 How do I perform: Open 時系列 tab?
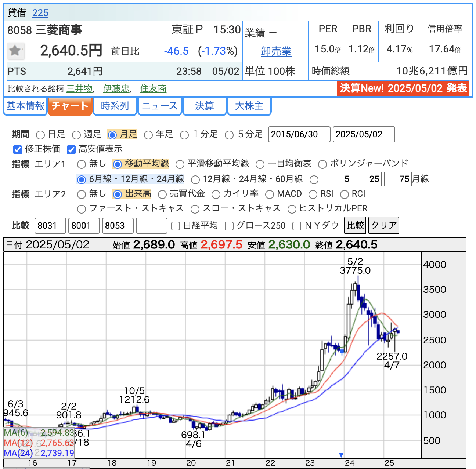(x=115, y=106)
